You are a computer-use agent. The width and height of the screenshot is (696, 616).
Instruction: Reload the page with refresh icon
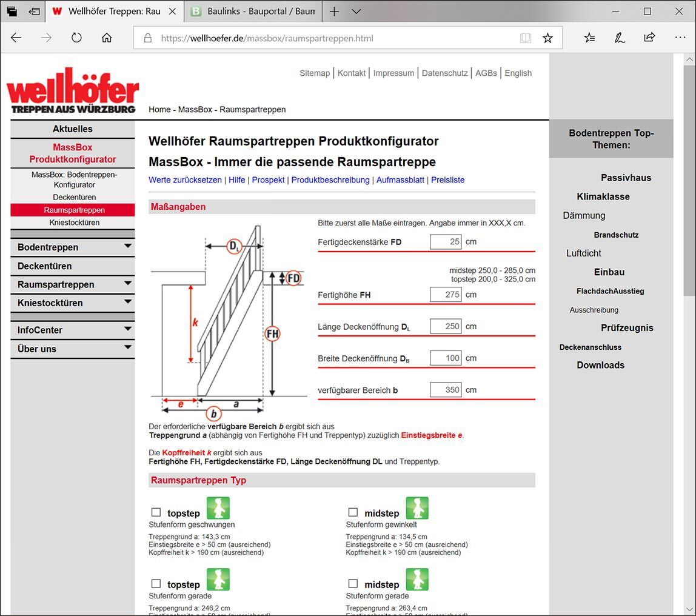tap(76, 38)
